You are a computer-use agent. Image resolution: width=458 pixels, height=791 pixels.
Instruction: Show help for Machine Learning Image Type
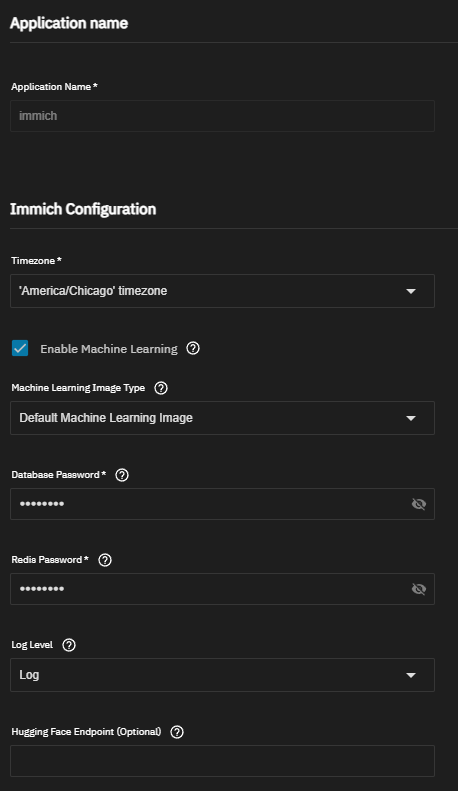point(161,388)
